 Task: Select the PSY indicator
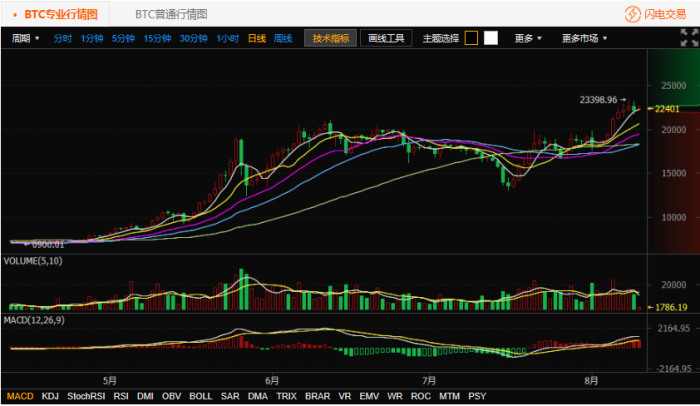click(477, 396)
